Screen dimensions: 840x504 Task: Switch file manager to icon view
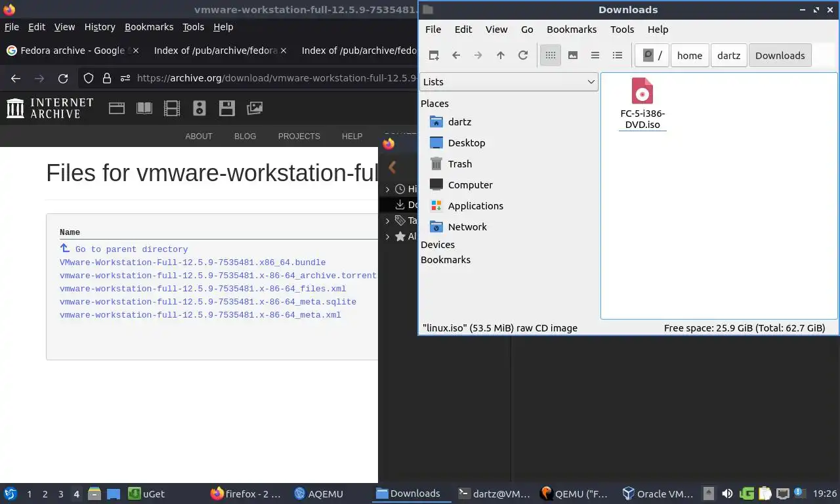click(551, 56)
